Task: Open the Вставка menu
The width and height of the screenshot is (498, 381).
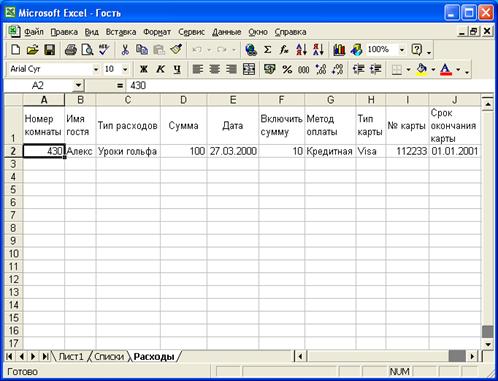Action: pos(121,32)
